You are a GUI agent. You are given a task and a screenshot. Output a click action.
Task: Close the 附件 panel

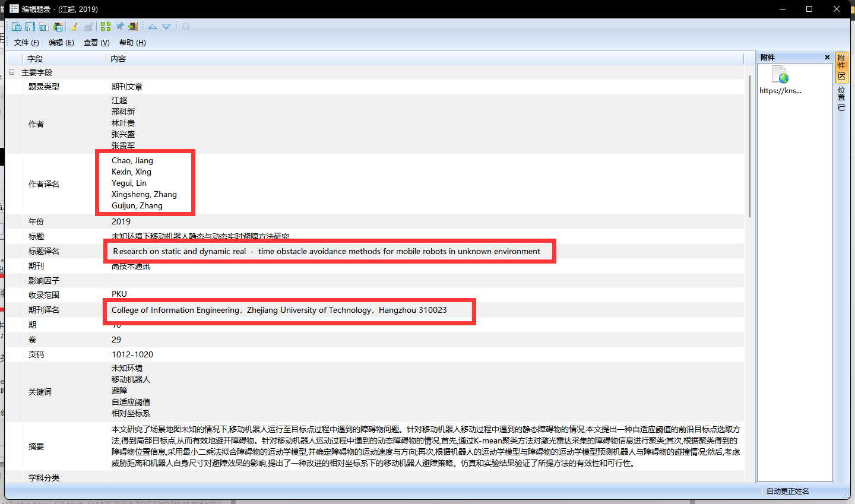(826, 57)
